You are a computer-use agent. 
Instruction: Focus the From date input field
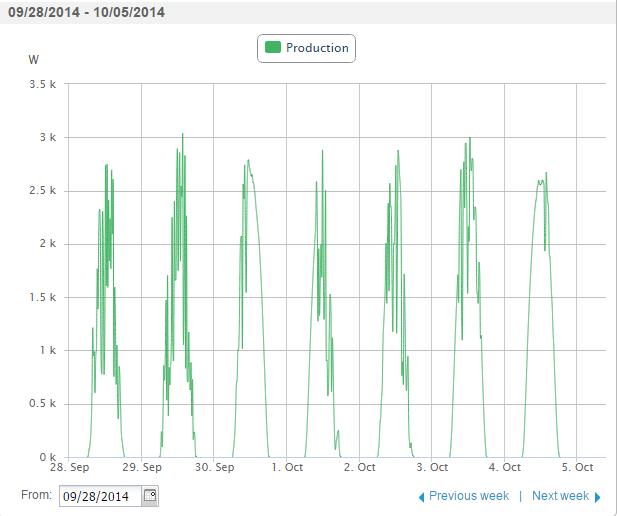(x=100, y=496)
